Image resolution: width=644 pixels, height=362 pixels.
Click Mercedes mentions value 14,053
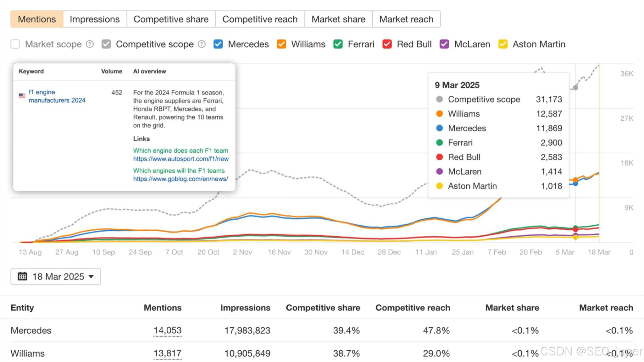tap(167, 330)
